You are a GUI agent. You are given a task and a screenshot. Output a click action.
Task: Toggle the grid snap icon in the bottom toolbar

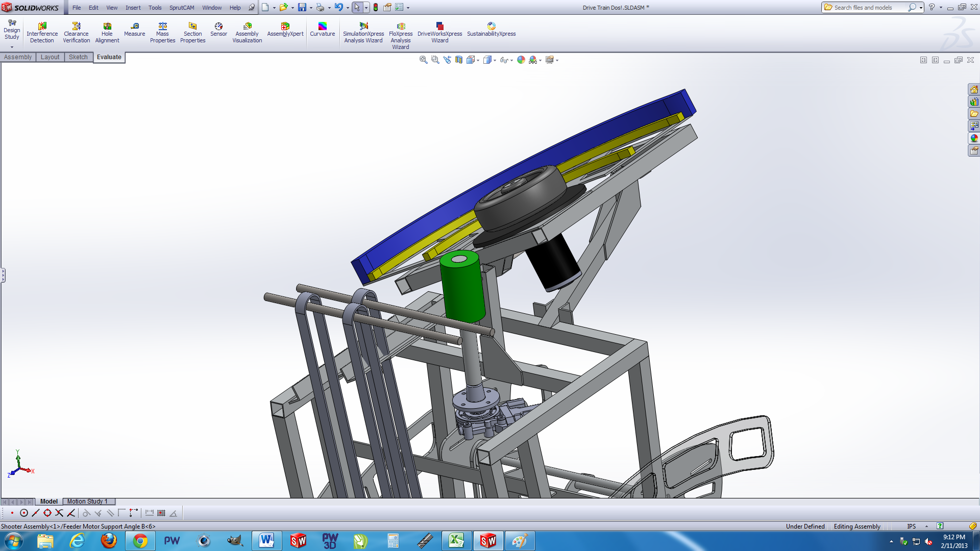pos(161,513)
